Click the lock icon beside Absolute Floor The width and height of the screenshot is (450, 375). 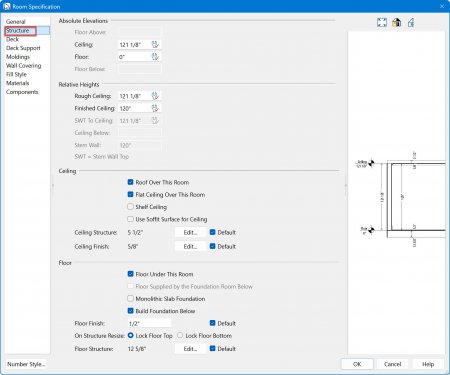pos(155,57)
